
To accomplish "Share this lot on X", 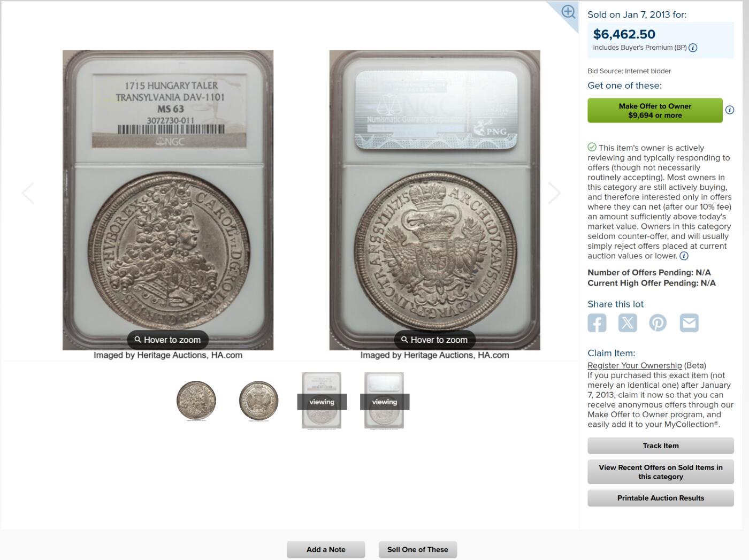I will pyautogui.click(x=628, y=323).
